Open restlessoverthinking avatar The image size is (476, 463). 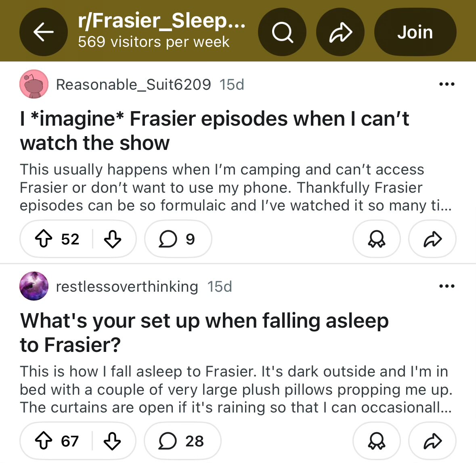click(34, 286)
